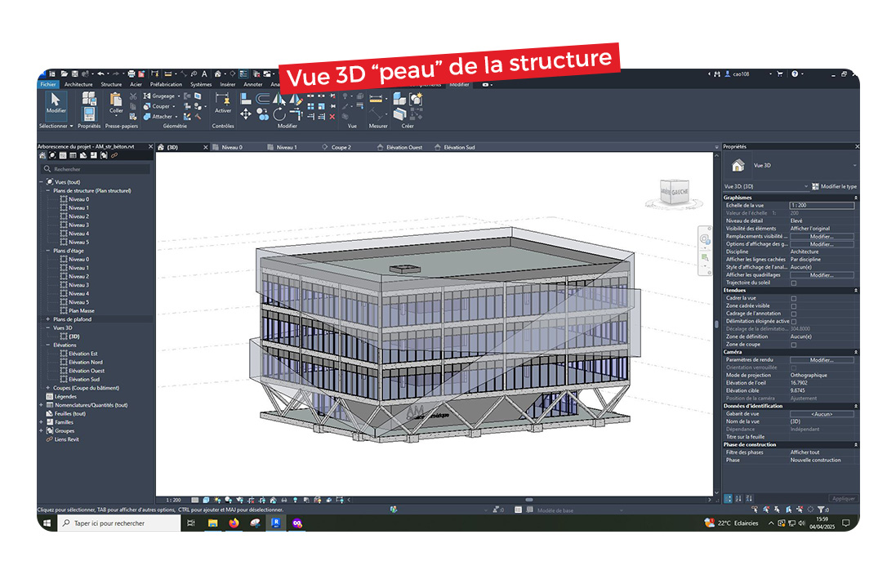Click the ViewCube in the 3D view
This screenshot has width=896, height=588.
pos(675,193)
